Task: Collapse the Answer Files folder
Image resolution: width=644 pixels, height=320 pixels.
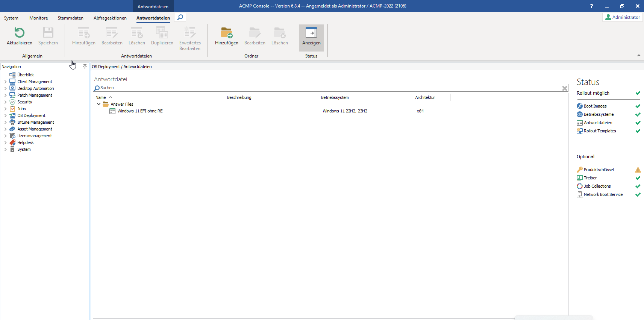Action: coord(98,104)
